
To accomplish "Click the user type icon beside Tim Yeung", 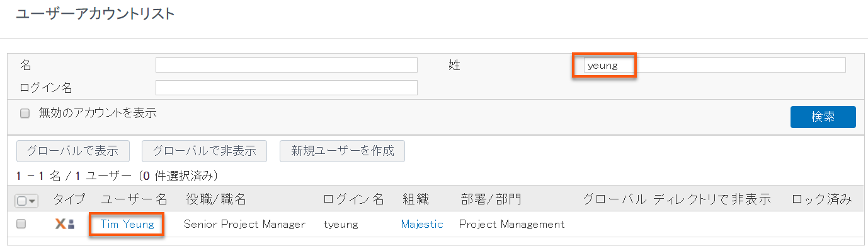I will click(x=64, y=224).
